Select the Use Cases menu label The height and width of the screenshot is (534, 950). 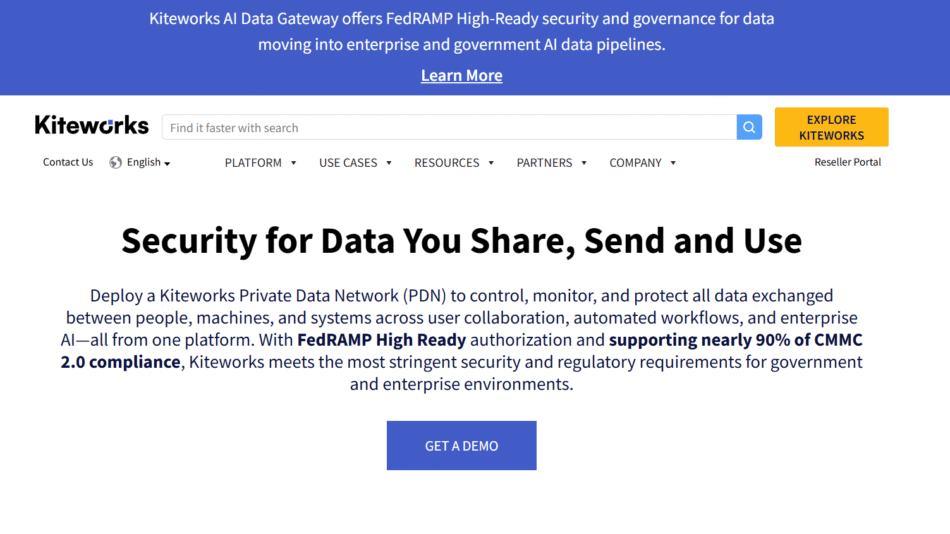pyautogui.click(x=348, y=163)
